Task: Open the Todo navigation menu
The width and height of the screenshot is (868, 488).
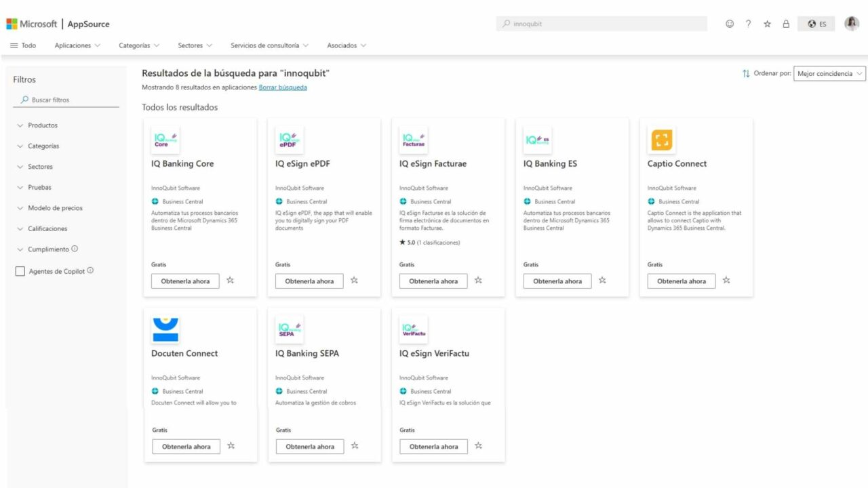Action: click(23, 45)
